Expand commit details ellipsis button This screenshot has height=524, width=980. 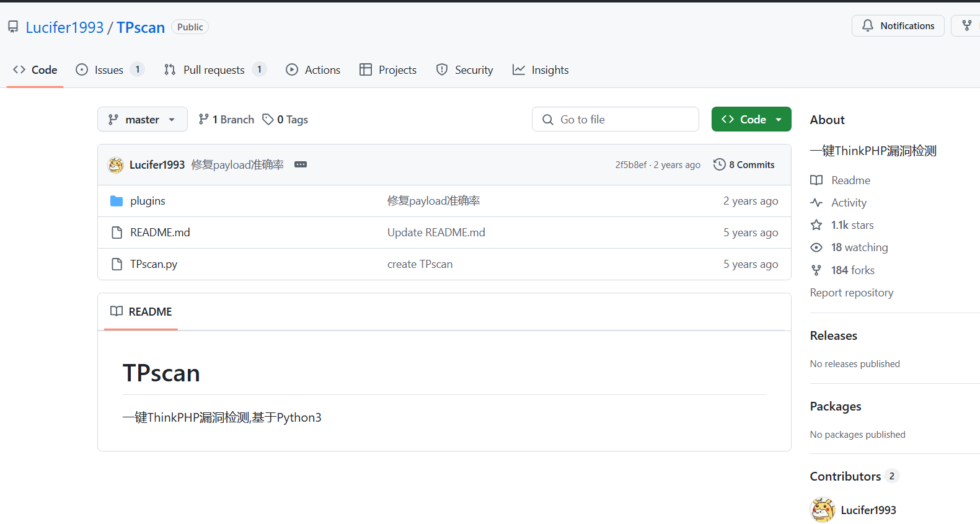(301, 164)
